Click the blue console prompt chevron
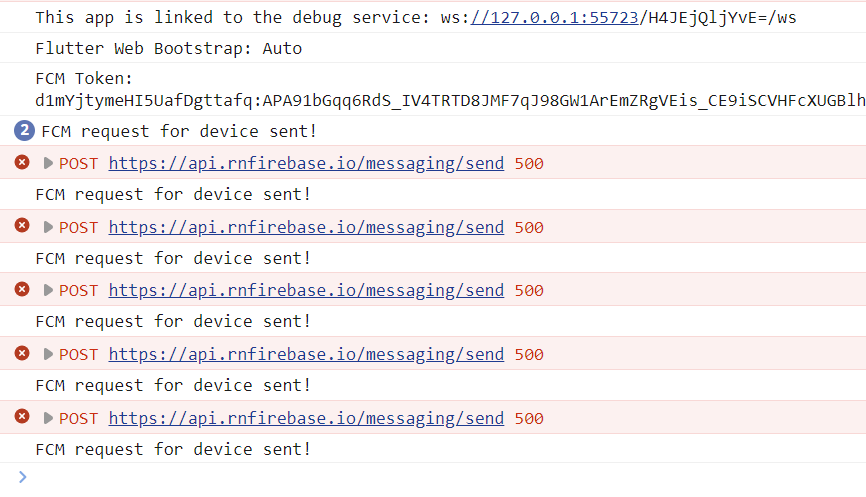This screenshot has width=866, height=497. pos(23,477)
